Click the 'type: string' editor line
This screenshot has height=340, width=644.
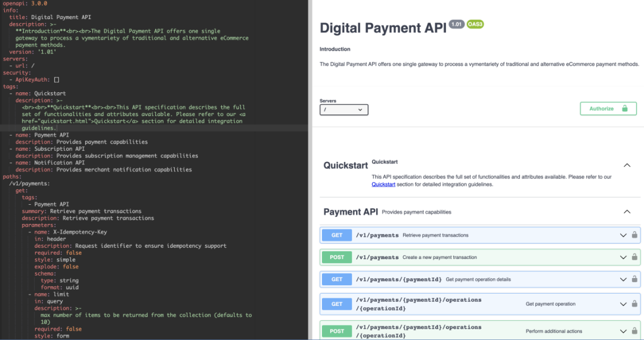(60, 280)
